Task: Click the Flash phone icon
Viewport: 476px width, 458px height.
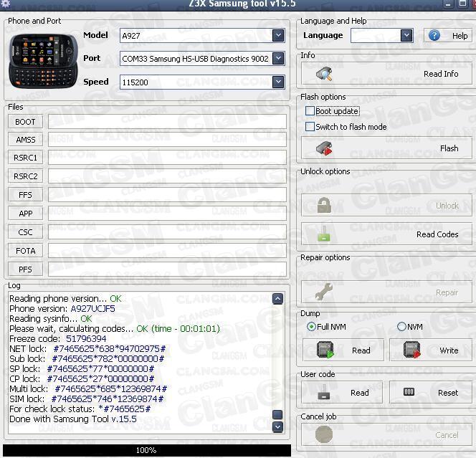Action: tap(324, 148)
